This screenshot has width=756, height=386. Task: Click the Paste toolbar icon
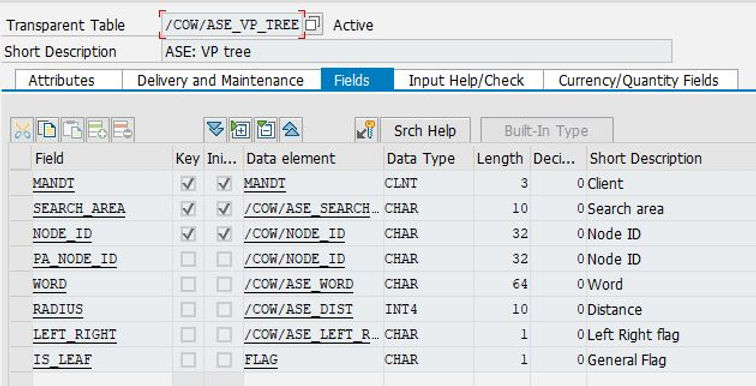tap(72, 130)
